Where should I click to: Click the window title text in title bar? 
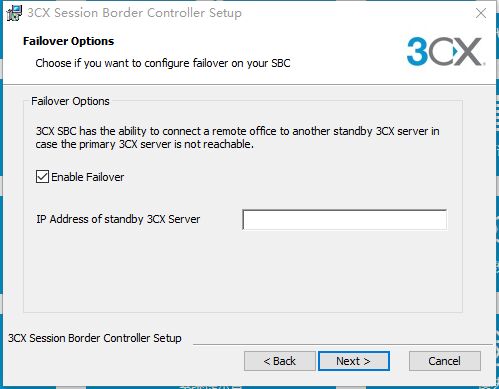tap(134, 13)
